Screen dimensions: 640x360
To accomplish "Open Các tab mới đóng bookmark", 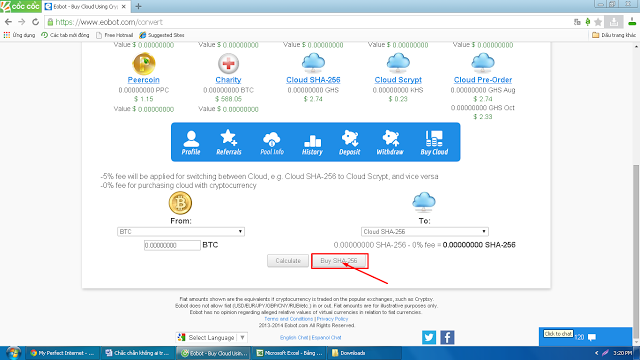I will point(65,35).
